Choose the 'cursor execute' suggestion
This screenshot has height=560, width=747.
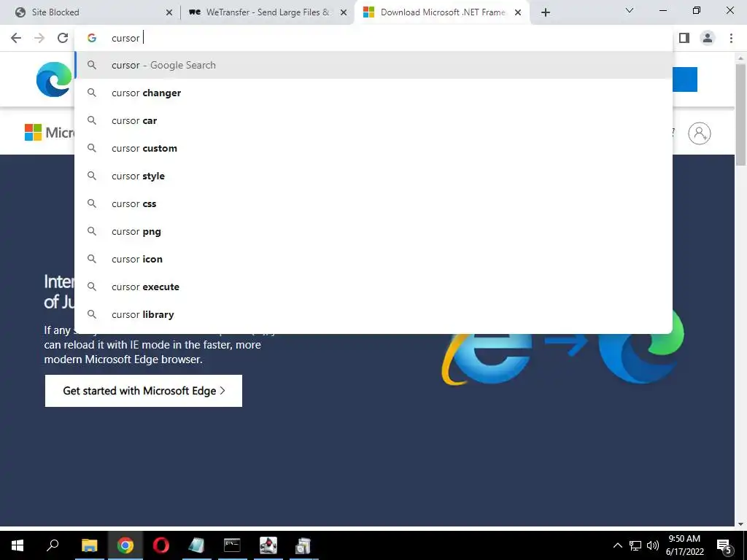[373, 287]
